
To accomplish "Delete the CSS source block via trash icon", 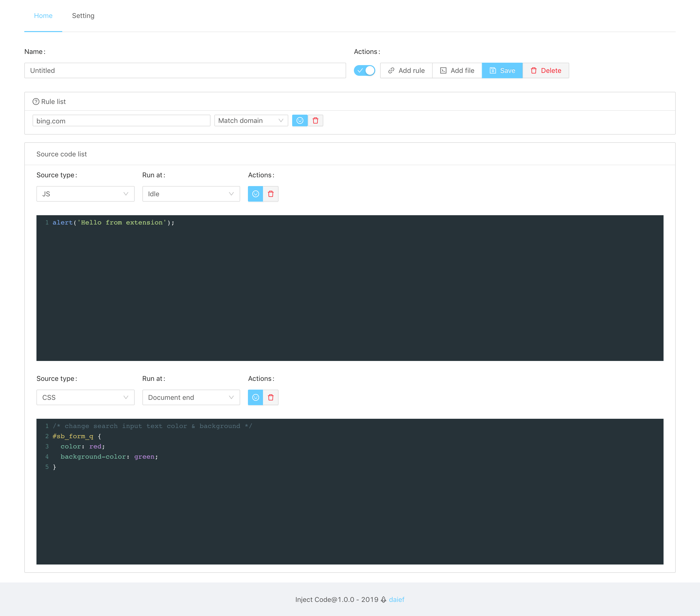I will pos(271,397).
